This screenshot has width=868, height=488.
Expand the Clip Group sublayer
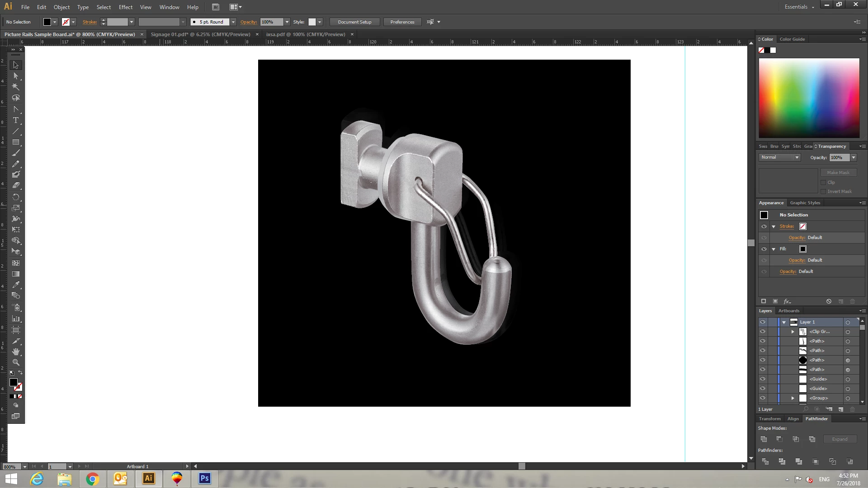click(x=793, y=332)
